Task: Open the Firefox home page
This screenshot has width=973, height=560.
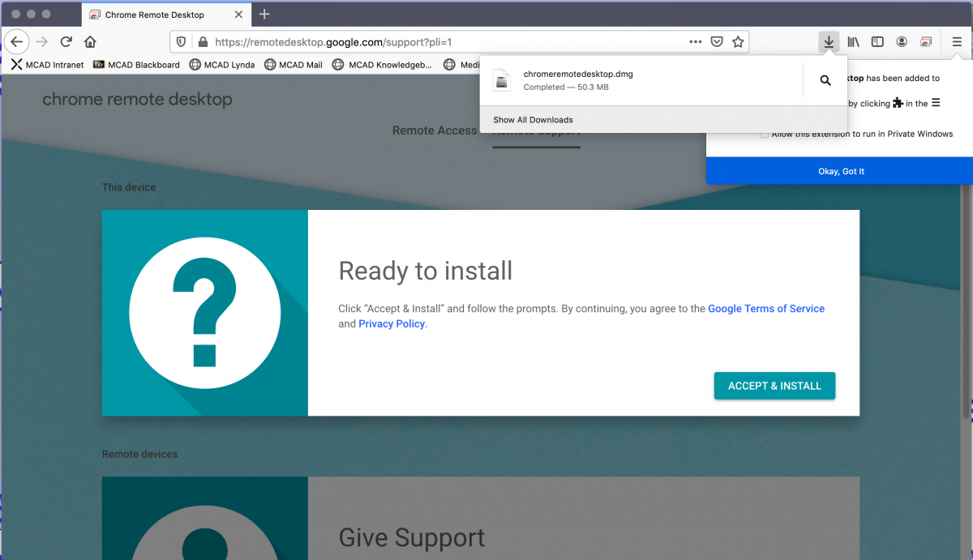Action: click(90, 41)
